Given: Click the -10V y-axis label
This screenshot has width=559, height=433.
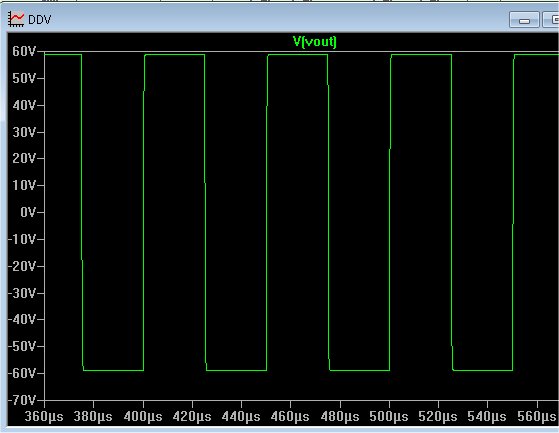Looking at the screenshot, I should coord(22,239).
